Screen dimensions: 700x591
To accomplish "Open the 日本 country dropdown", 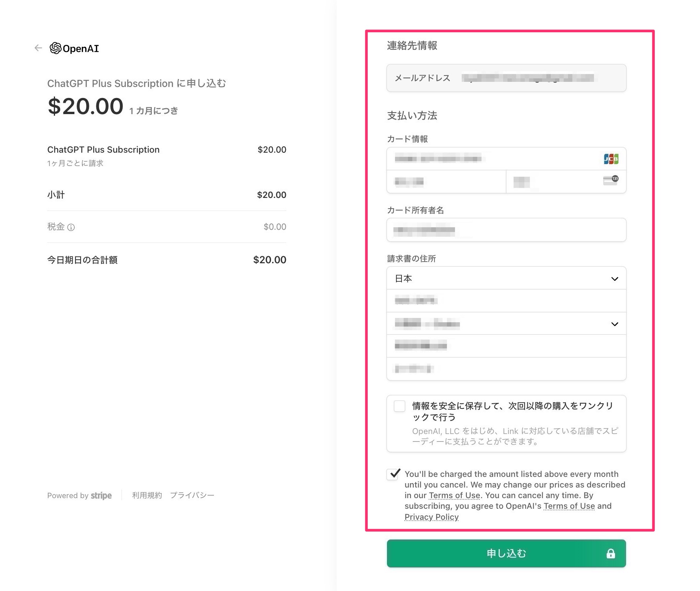I will pyautogui.click(x=507, y=279).
